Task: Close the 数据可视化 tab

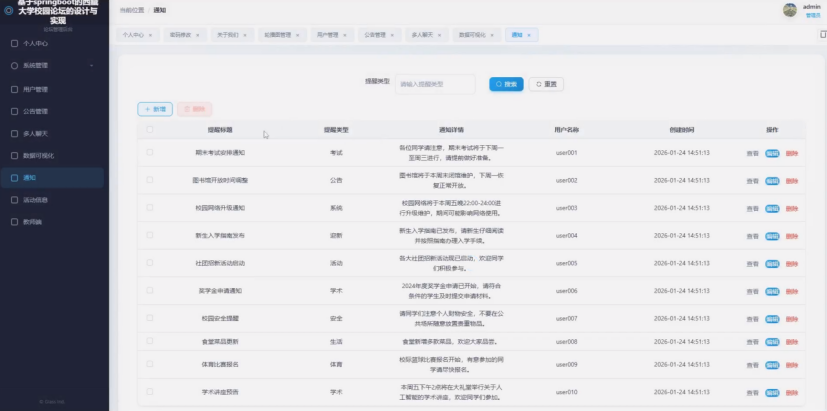Action: [x=492, y=35]
